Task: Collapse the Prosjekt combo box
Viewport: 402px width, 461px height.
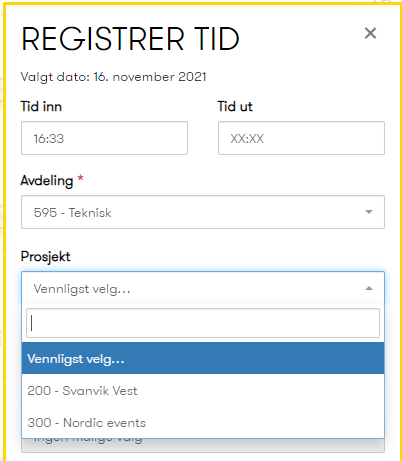Action: [203, 288]
